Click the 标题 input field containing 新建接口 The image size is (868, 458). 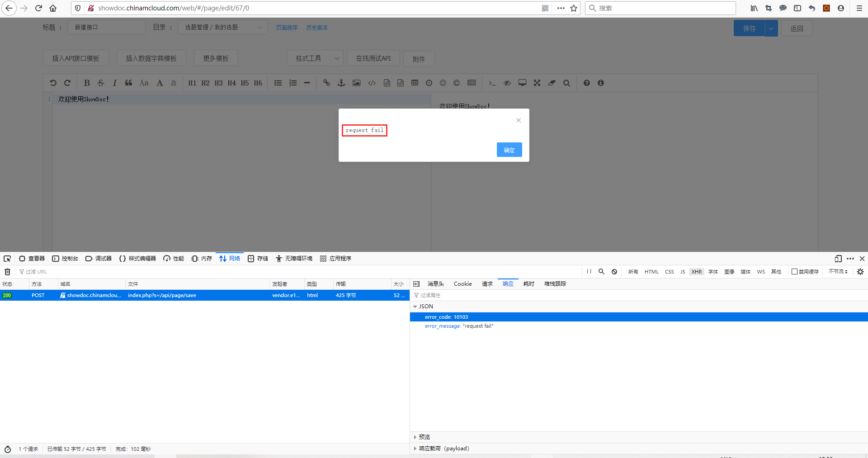point(107,27)
